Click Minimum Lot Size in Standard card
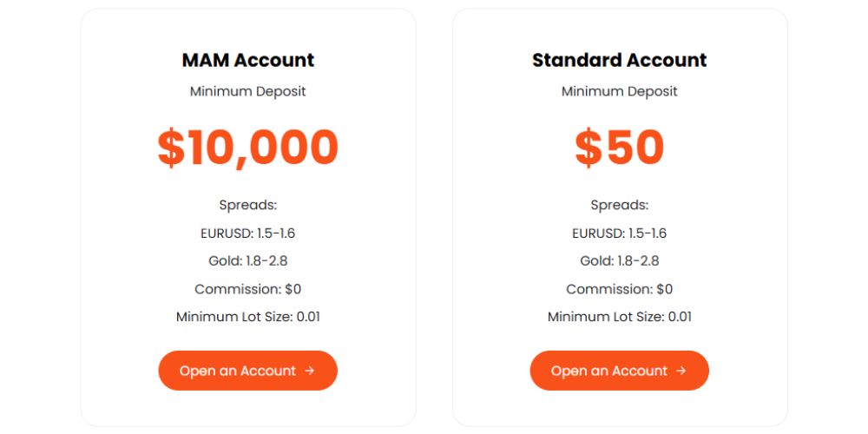The width and height of the screenshot is (868, 434). tap(620, 317)
